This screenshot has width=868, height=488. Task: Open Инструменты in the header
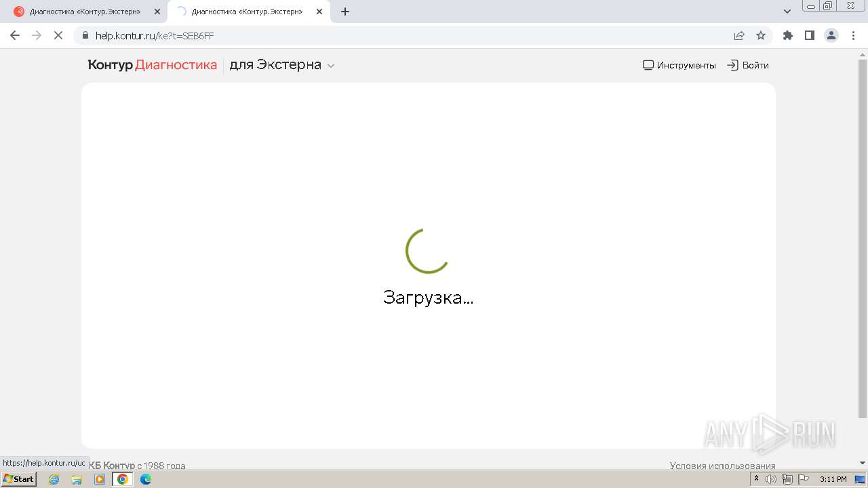(679, 65)
